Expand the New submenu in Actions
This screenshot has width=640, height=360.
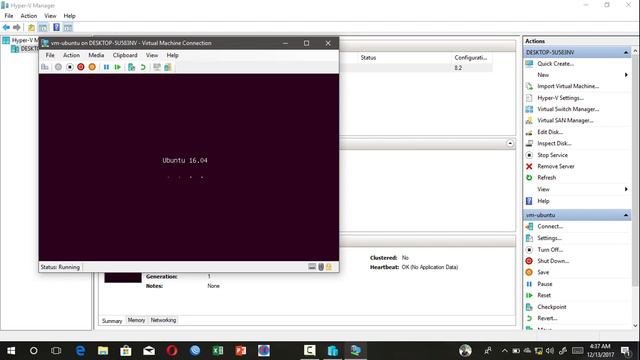coord(626,75)
